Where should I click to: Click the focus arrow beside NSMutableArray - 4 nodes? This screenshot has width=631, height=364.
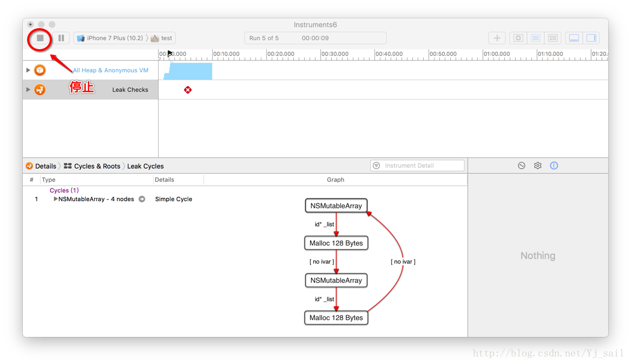tap(142, 199)
